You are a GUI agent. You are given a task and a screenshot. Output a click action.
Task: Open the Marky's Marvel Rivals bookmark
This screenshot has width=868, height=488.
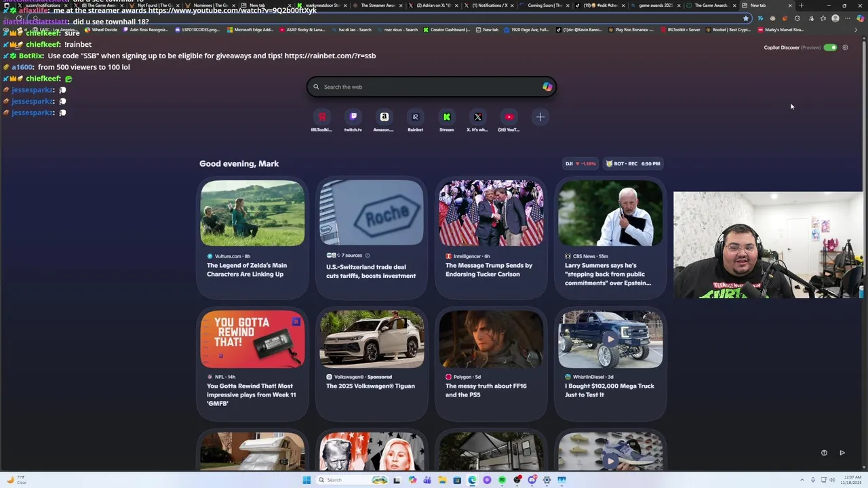[x=781, y=30]
